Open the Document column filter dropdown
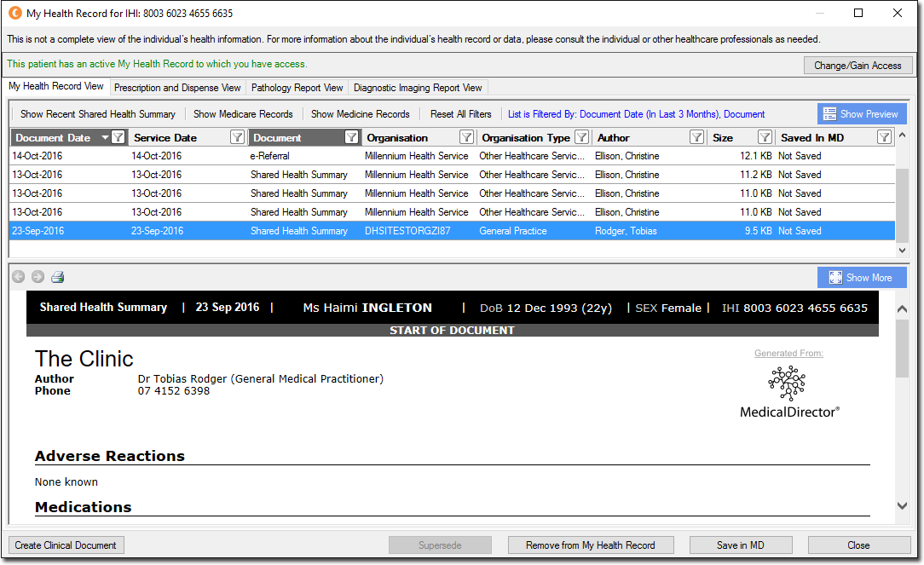Viewport: 924px width, 565px height. click(352, 137)
